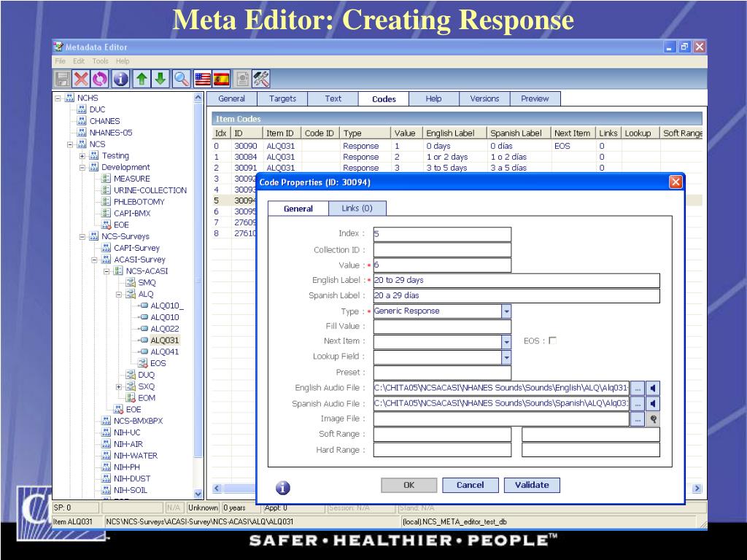Click the Fill Value input field

point(442,326)
